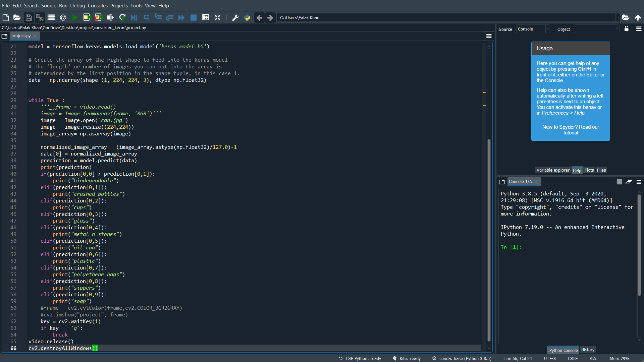Save all open files
644x362 pixels.
click(x=40, y=17)
